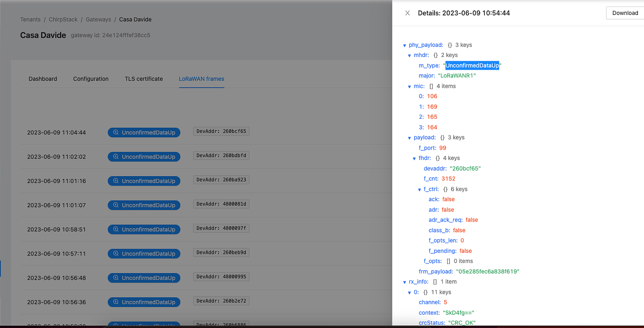Go to Gateways breadcrumb

coord(98,20)
